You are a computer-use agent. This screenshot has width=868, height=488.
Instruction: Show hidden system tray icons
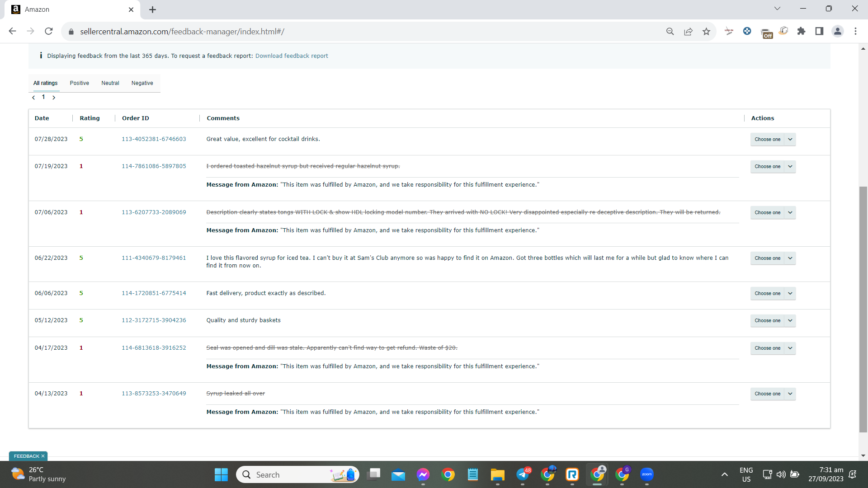click(x=724, y=474)
